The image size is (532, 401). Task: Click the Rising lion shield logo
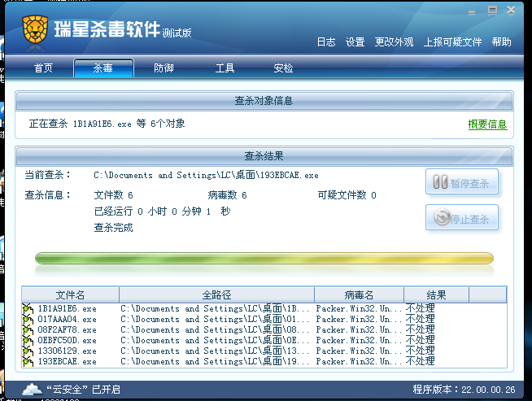click(x=35, y=29)
